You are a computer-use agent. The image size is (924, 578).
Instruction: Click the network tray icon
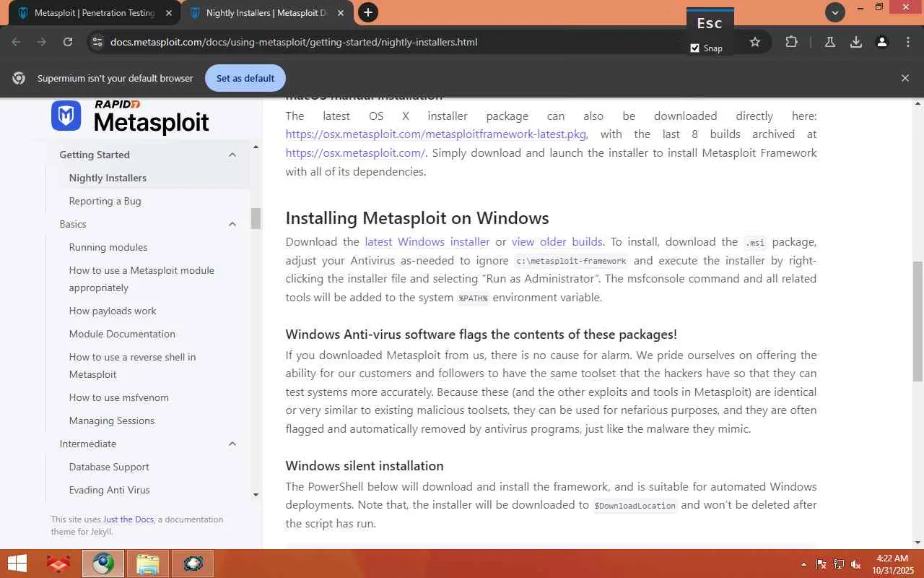pos(838,564)
